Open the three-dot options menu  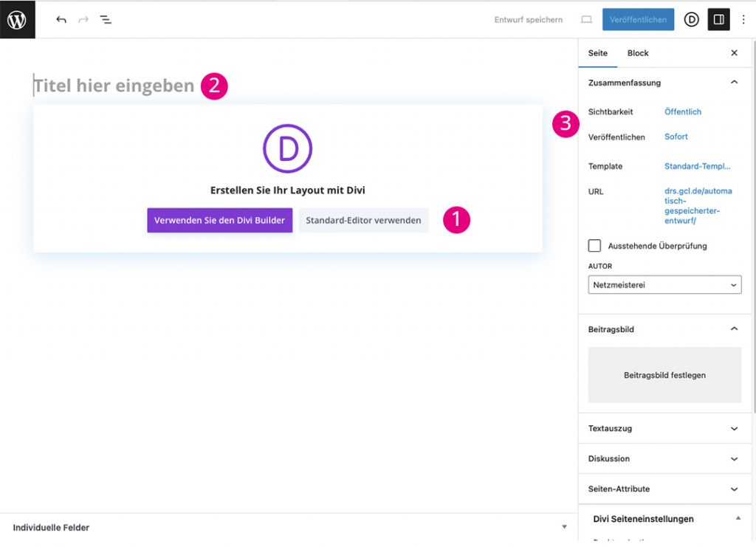(x=743, y=20)
